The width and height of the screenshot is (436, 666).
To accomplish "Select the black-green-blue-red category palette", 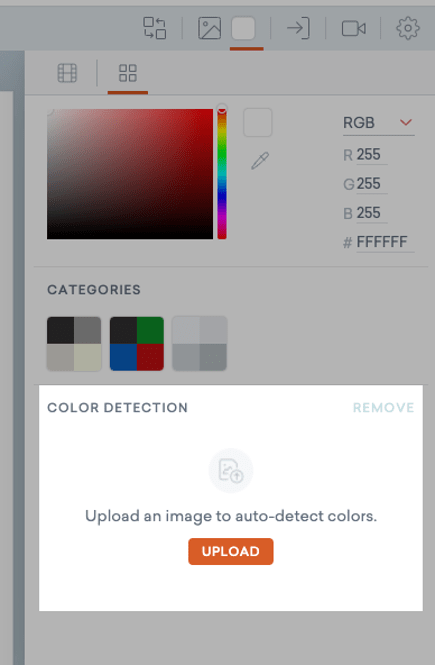I will click(x=137, y=344).
